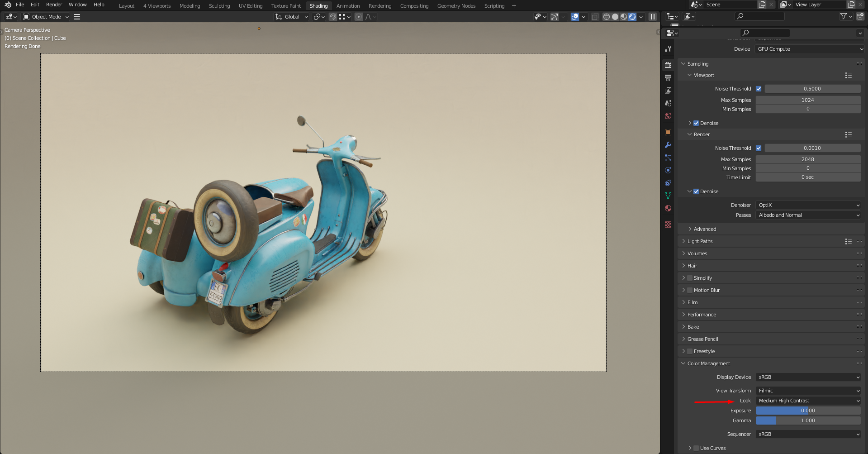Open the Render Properties tab
The height and width of the screenshot is (454, 868).
668,65
